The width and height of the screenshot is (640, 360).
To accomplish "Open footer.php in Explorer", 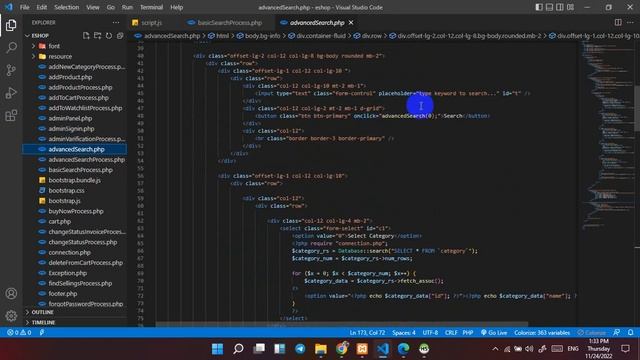I will pos(62,293).
